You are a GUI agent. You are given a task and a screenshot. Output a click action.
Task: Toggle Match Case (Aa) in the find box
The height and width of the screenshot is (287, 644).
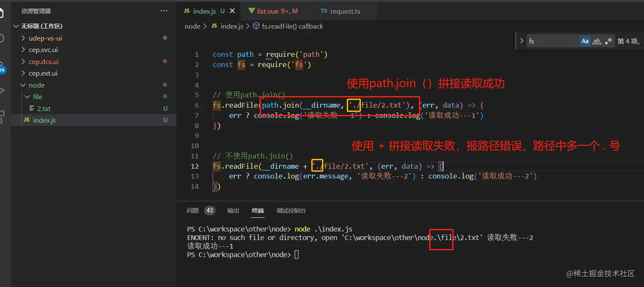click(x=585, y=41)
